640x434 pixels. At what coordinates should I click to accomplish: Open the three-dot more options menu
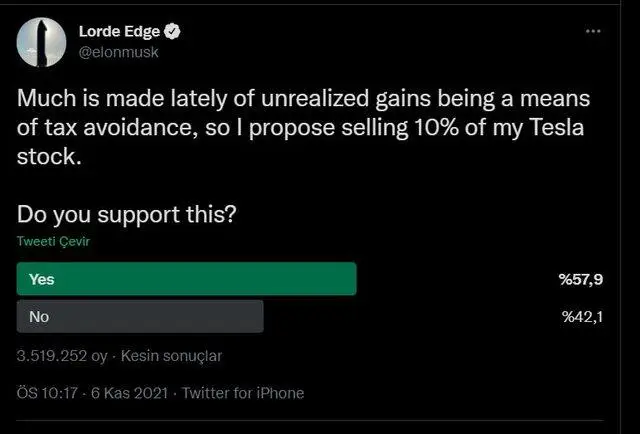[x=593, y=31]
